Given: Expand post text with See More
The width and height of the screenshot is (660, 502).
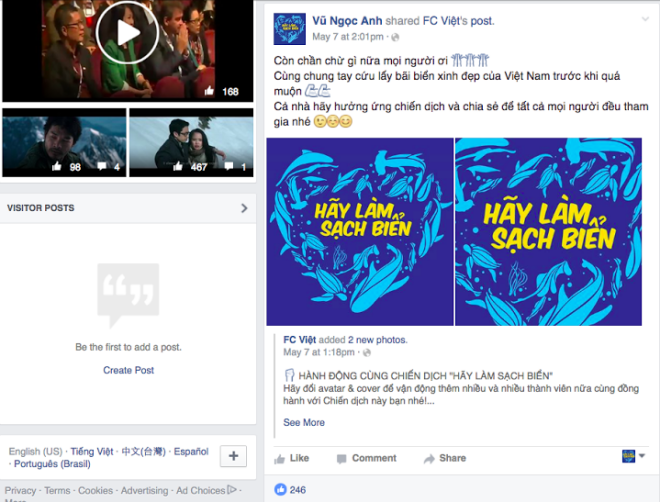Looking at the screenshot, I should click(303, 423).
